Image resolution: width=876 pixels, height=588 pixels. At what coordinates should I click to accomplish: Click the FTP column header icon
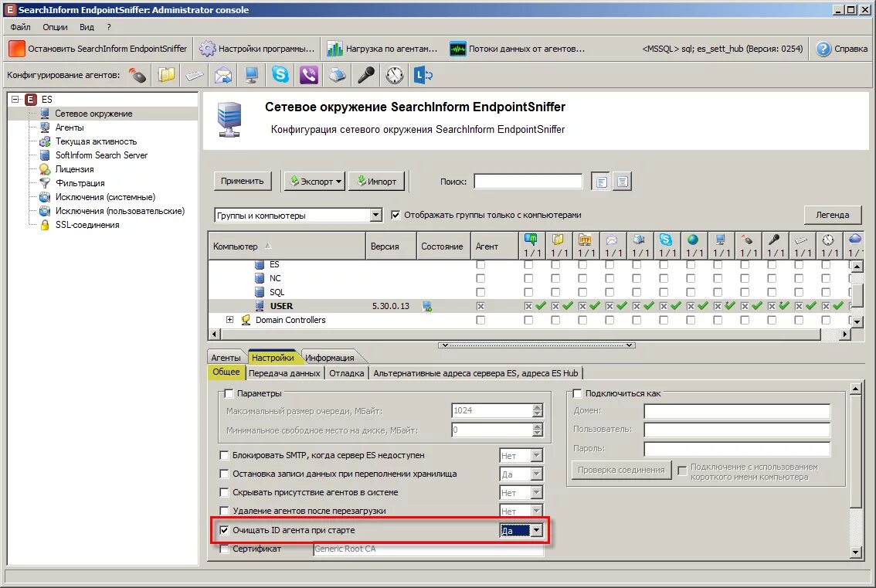[x=585, y=240]
